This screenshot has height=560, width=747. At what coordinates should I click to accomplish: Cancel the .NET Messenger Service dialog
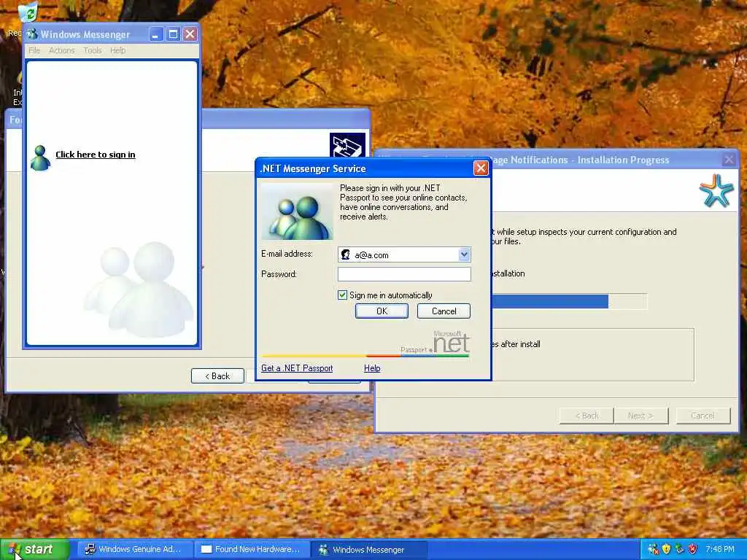[x=444, y=311]
